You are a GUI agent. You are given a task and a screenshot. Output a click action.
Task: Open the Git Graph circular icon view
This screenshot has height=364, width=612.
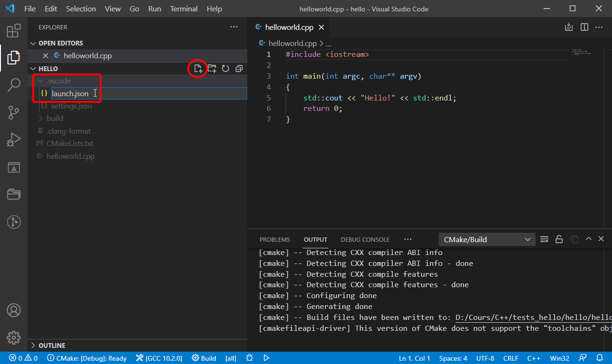pyautogui.click(x=13, y=221)
